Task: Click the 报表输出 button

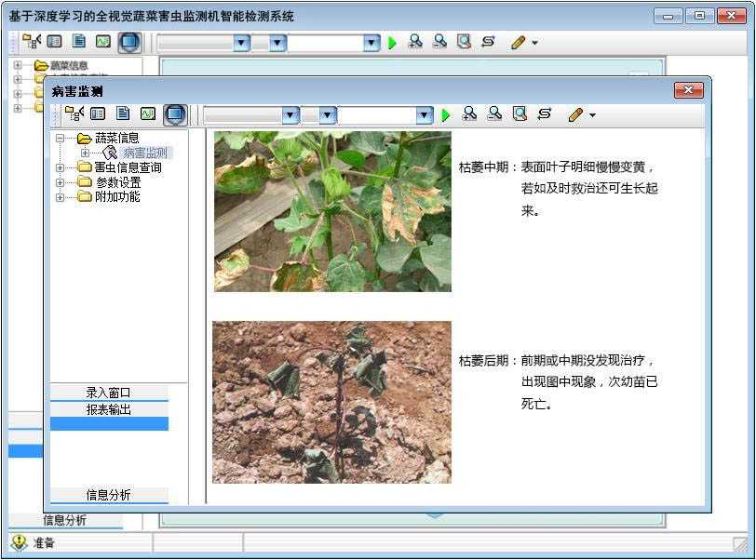Action: pos(109,409)
